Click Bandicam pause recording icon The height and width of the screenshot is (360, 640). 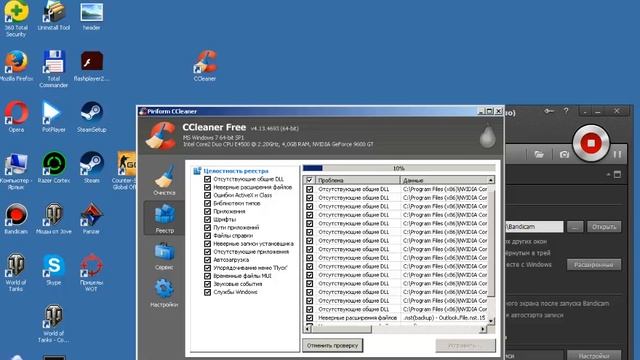tap(618, 154)
